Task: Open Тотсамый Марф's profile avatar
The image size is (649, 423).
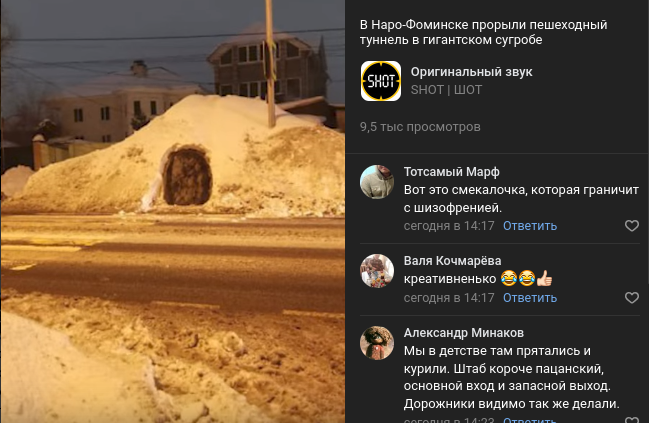Action: tap(377, 182)
